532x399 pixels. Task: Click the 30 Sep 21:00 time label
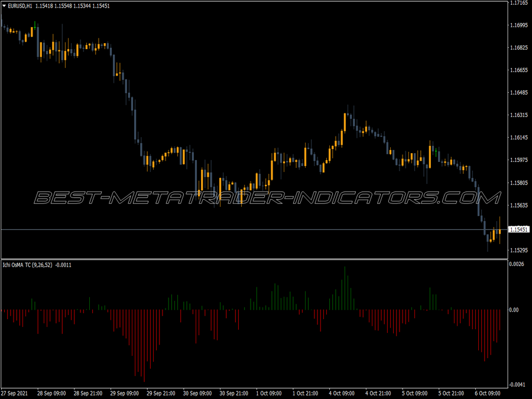pos(233,393)
